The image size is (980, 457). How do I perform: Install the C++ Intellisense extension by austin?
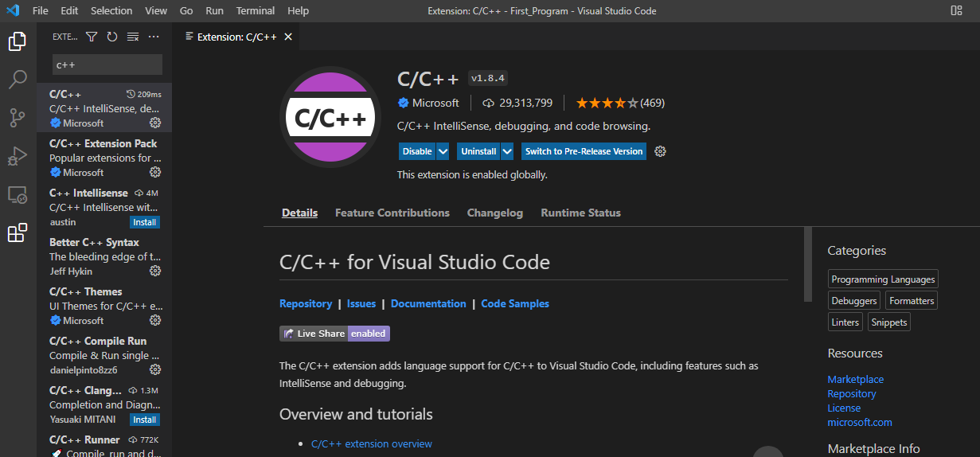pos(145,222)
